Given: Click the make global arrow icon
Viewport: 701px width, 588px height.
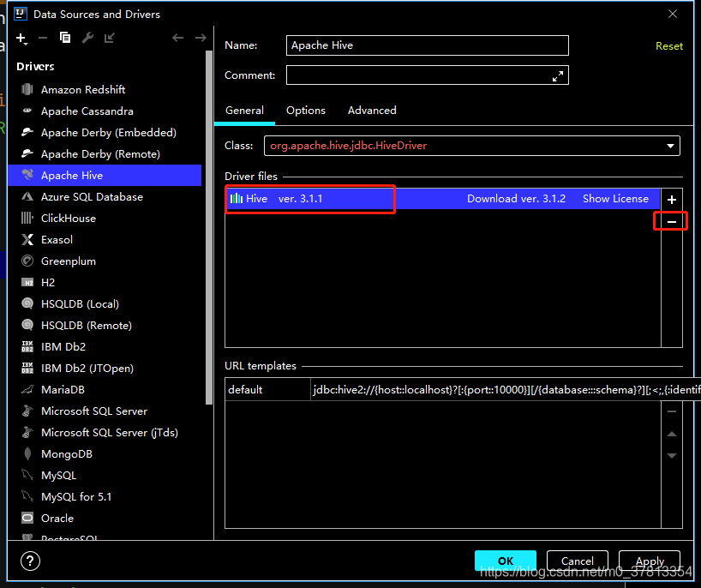Looking at the screenshot, I should pos(110,38).
